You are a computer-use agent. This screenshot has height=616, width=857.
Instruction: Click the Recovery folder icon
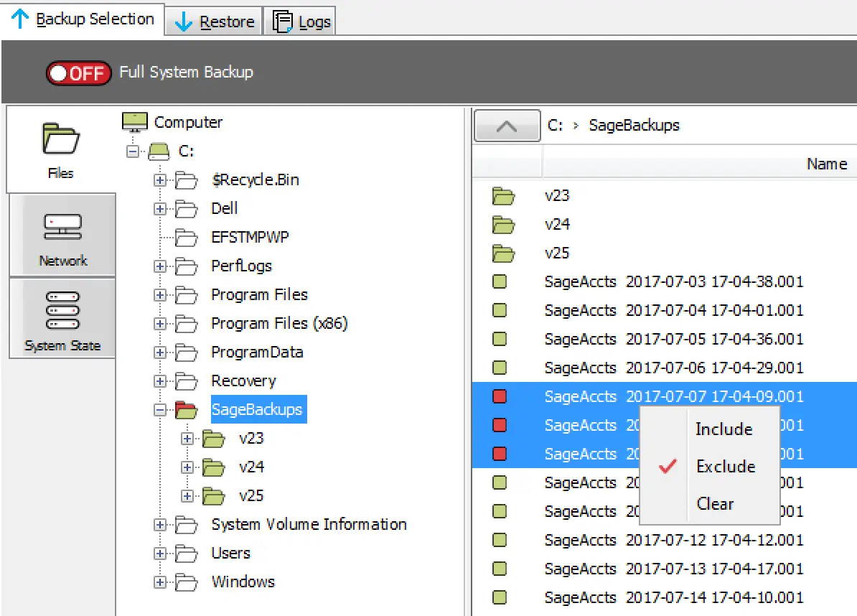[186, 381]
